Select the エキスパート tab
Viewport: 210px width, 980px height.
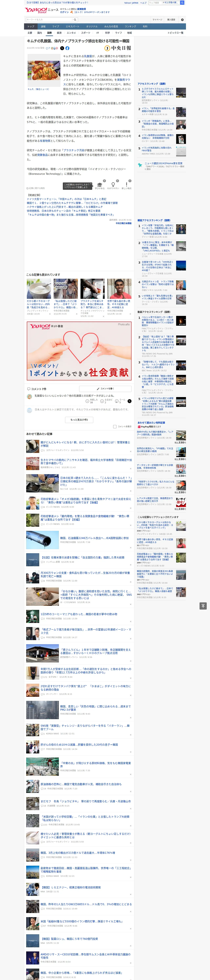(72, 27)
